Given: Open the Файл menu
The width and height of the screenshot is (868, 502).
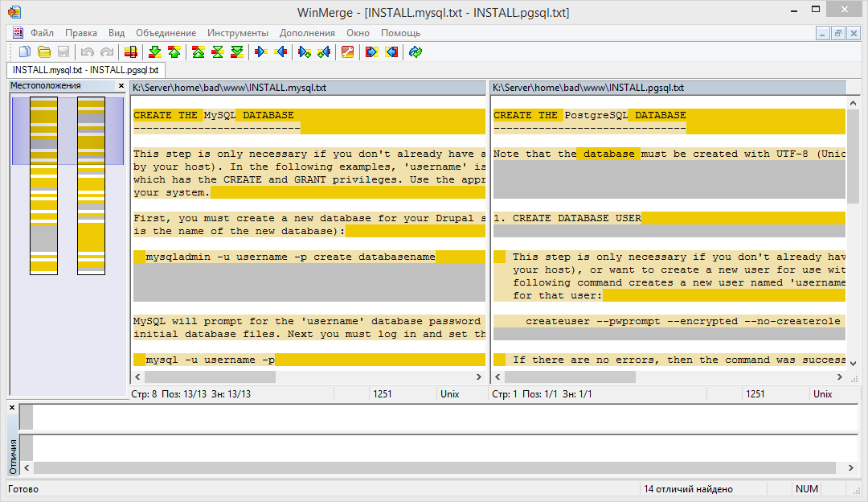Looking at the screenshot, I should click(x=42, y=33).
